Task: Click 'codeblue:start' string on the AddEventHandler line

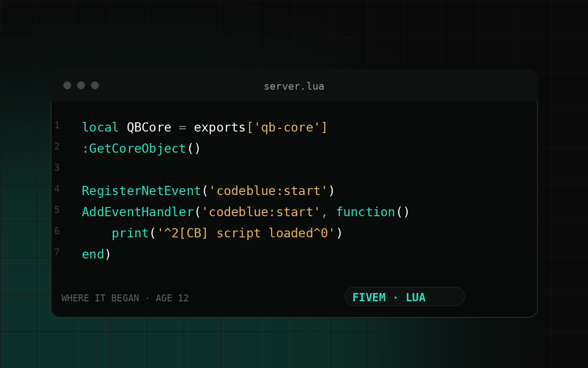Action: point(261,212)
